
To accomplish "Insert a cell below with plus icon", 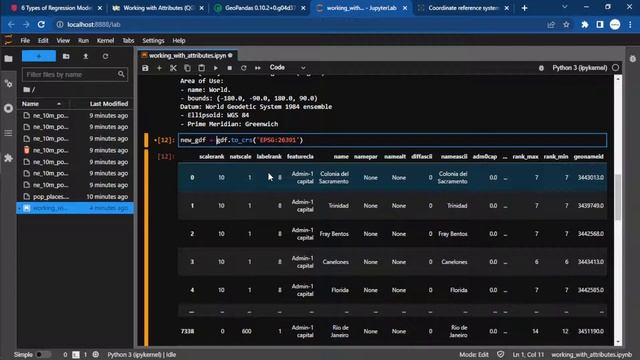I will (159, 68).
